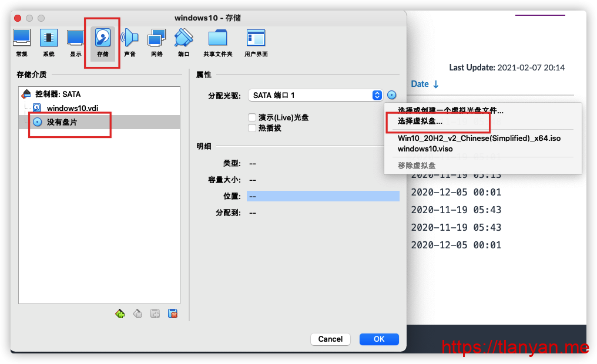Click the add storage controller icon

point(120,314)
